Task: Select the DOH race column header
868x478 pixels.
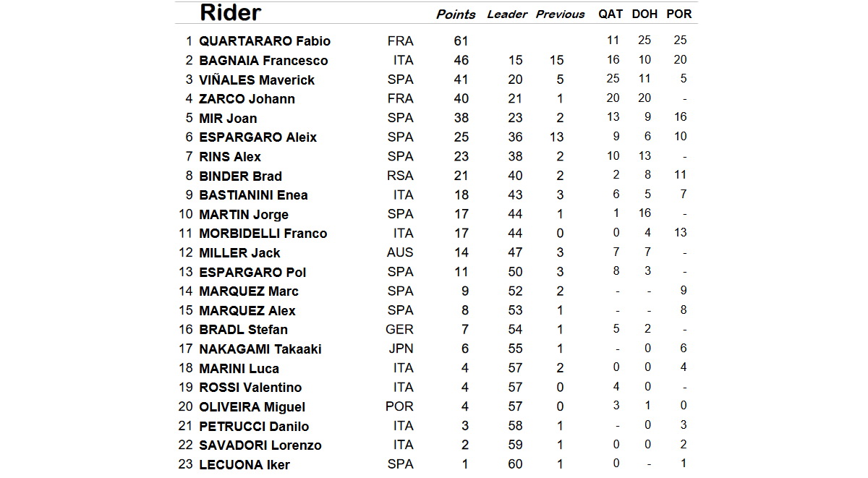Action: [646, 14]
